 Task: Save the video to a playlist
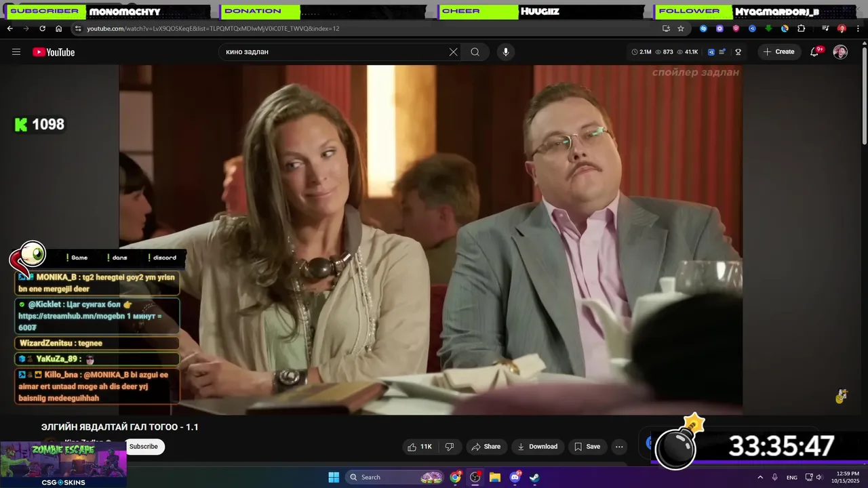coord(587,447)
